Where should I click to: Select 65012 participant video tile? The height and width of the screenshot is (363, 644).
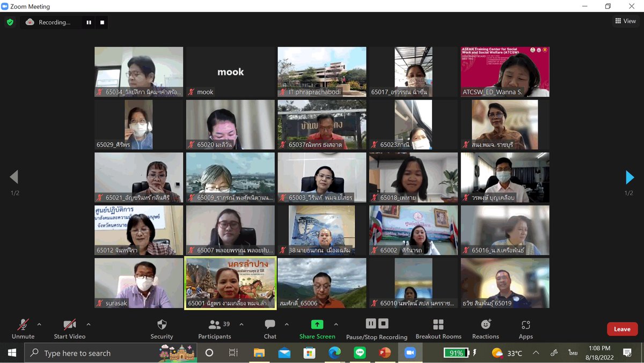pyautogui.click(x=138, y=230)
